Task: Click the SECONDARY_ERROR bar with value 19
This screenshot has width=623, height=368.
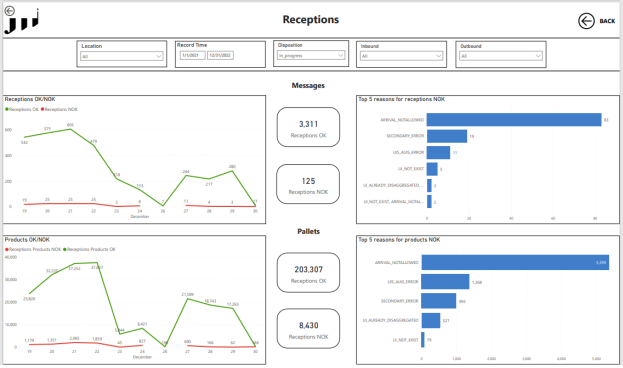Action: pyautogui.click(x=447, y=136)
